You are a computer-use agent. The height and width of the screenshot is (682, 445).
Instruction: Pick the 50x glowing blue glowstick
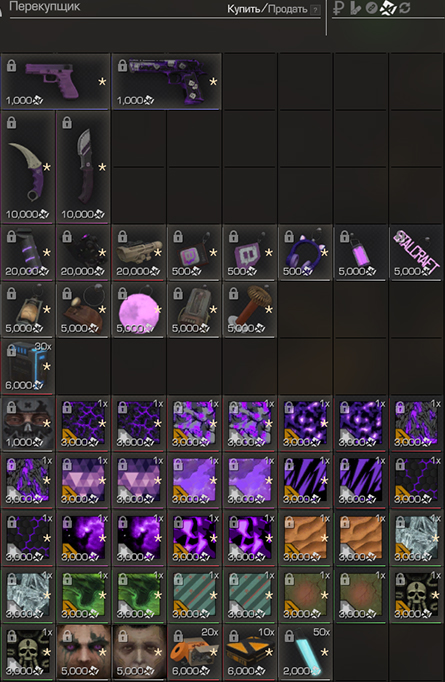305,652
